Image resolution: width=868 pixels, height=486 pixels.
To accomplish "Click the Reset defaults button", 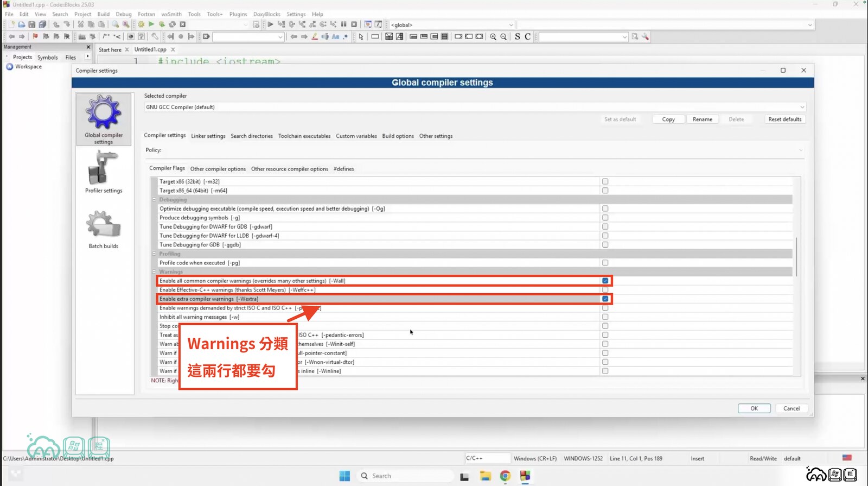I will tap(784, 119).
